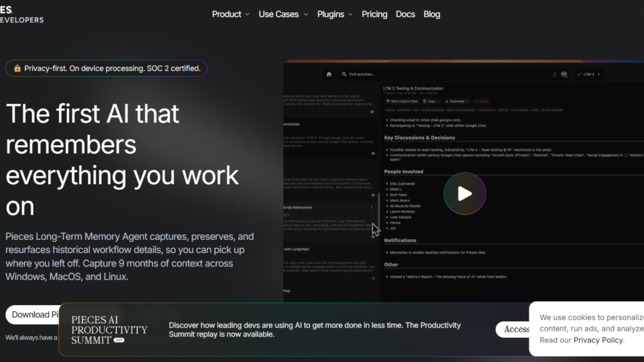The width and height of the screenshot is (644, 362).
Task: Play the product demo video
Action: 464,194
